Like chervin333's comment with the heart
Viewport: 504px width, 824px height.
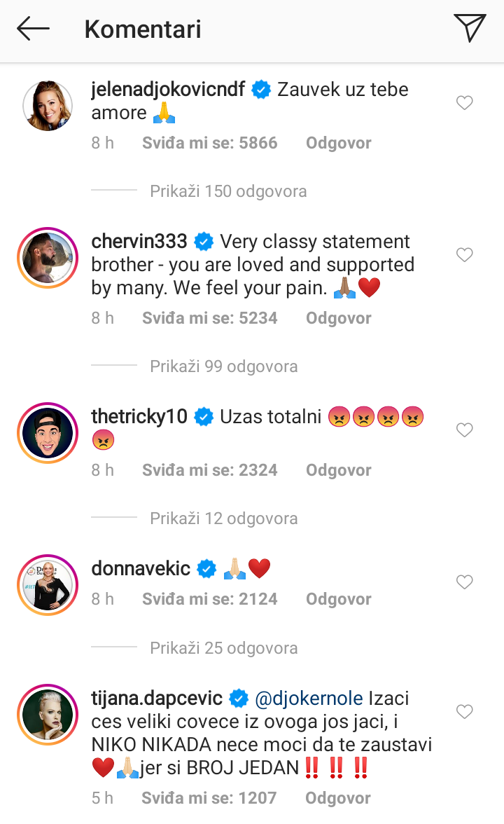point(465,255)
